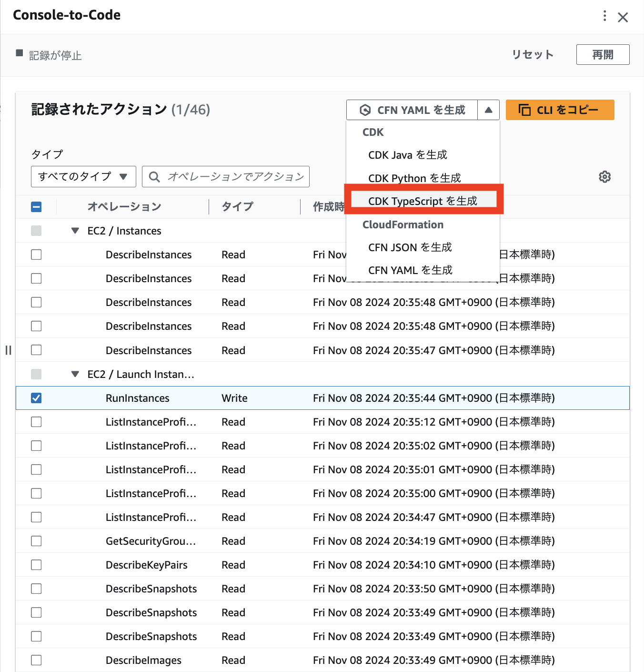Close the Console-to-Code dialog with the X icon
This screenshot has height=672, width=644.
[x=623, y=17]
